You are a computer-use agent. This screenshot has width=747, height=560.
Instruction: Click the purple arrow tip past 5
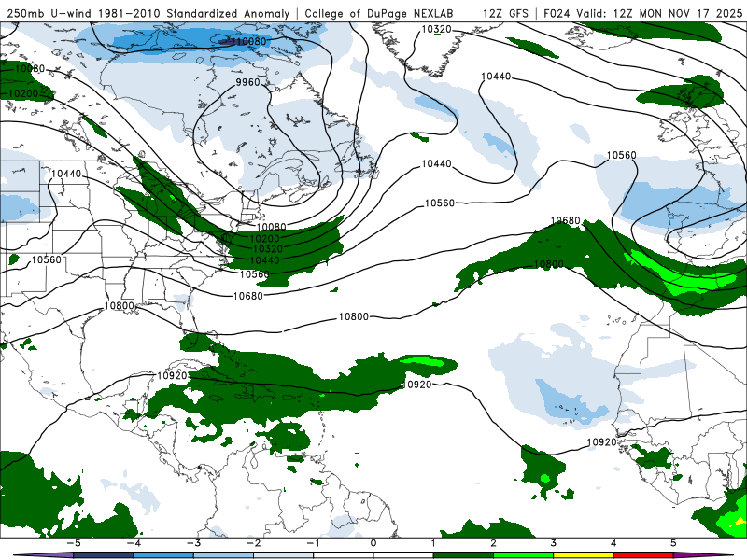(704, 555)
